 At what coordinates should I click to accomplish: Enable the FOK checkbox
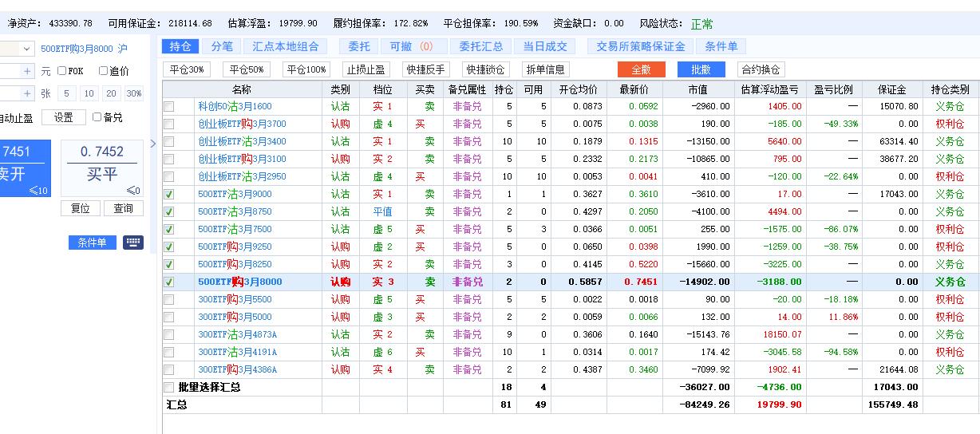click(x=62, y=71)
